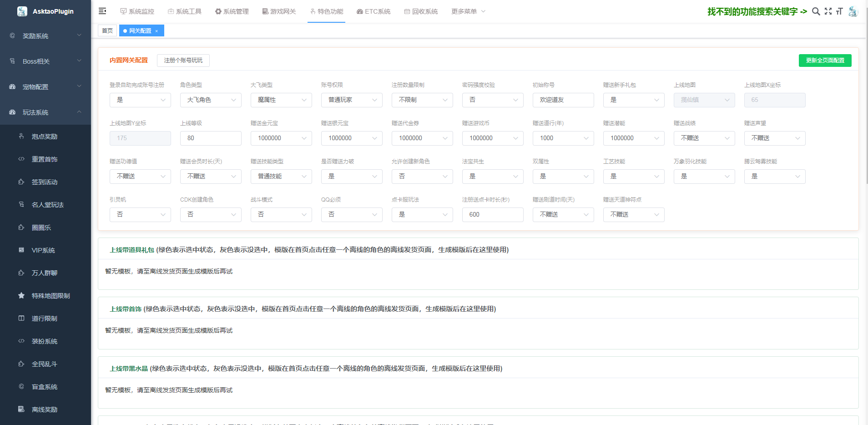868x425 pixels.
Task: Expand the 密码强度校验 dropdown
Action: coord(493,100)
